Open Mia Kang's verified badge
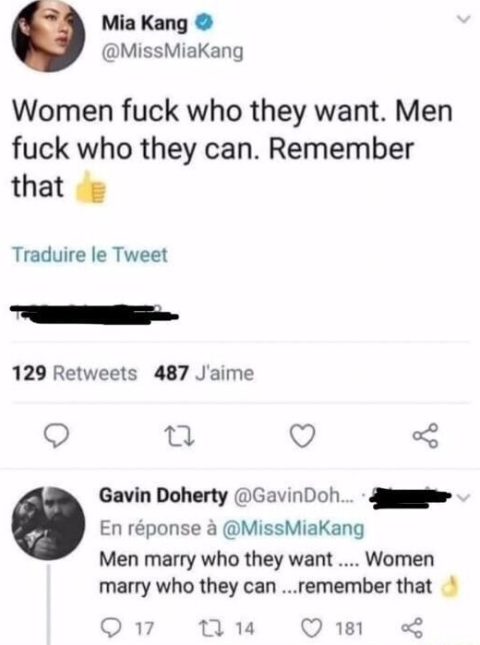The width and height of the screenshot is (480, 645). pyautogui.click(x=204, y=23)
